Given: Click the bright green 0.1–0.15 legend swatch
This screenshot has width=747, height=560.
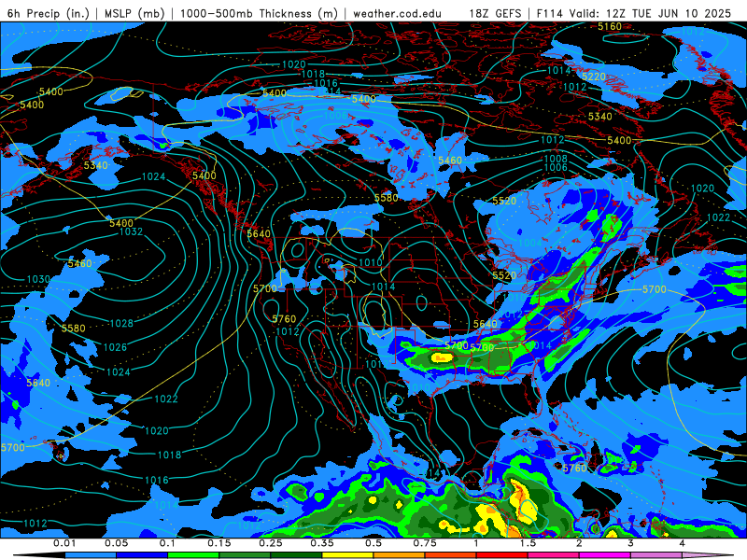Looking at the screenshot, I should point(193,555).
